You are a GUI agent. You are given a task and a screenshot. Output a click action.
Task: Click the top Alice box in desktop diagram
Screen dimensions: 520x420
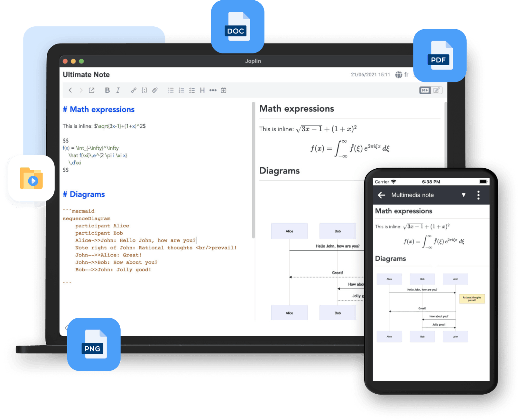(289, 231)
